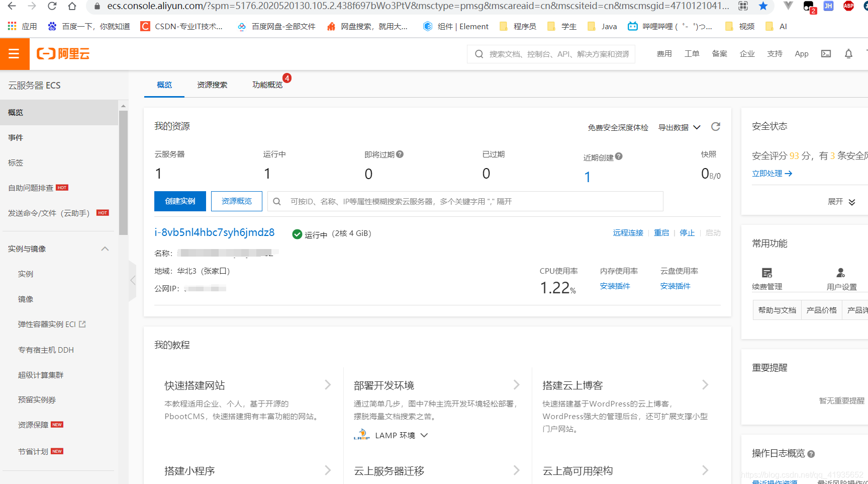Click the search magnifier in top bar
This screenshot has width=868, height=484.
click(479, 54)
